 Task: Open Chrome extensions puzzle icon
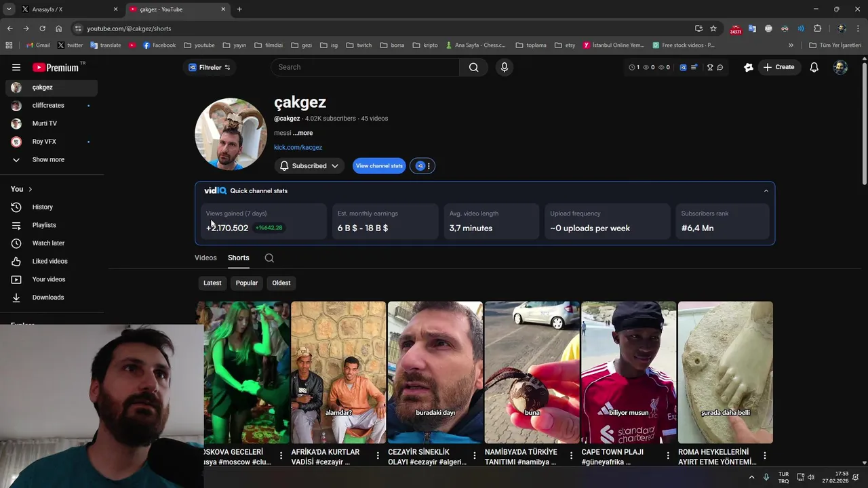817,28
